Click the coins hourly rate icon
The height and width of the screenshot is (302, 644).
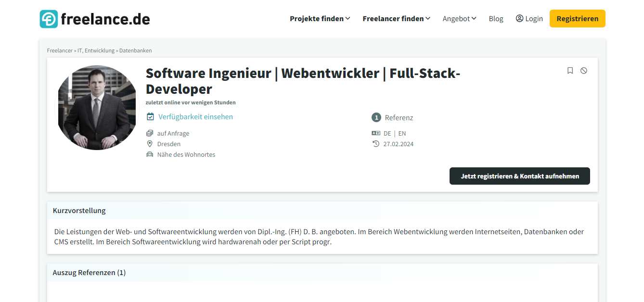[x=150, y=133]
